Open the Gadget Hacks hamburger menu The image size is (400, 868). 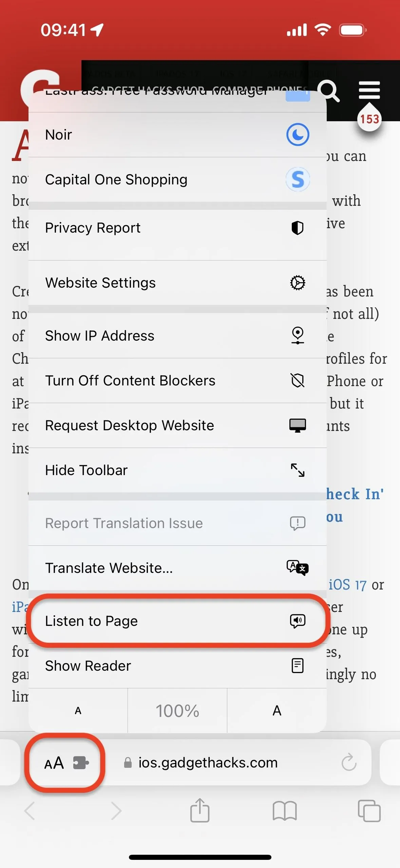(x=369, y=90)
